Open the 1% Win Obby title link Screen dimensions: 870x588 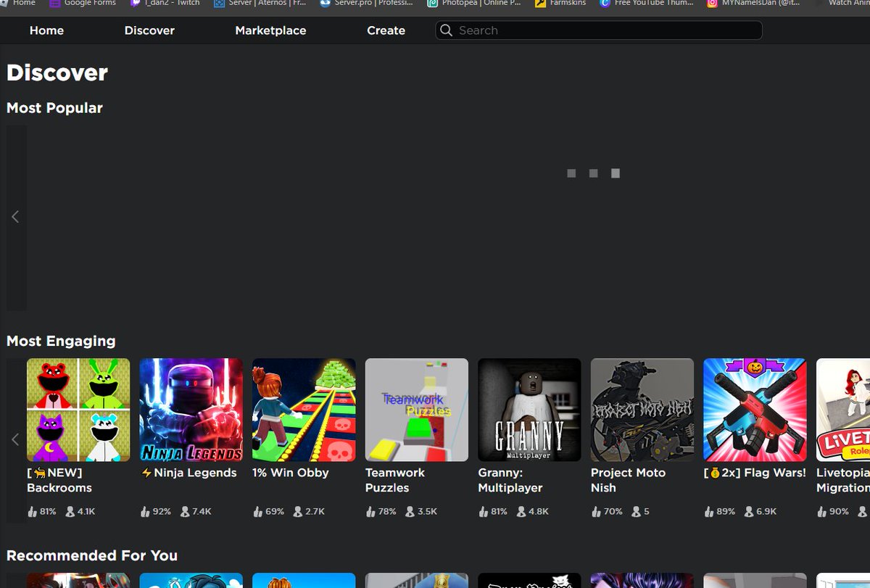(x=291, y=473)
